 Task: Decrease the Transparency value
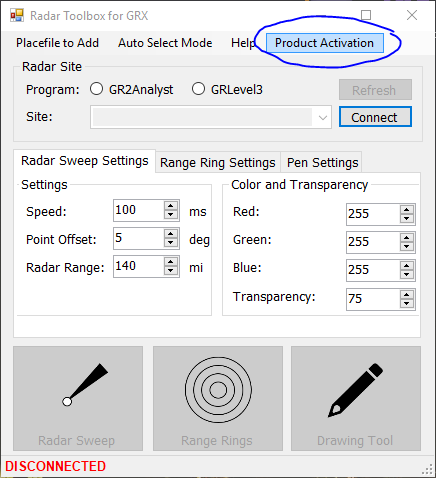click(407, 304)
